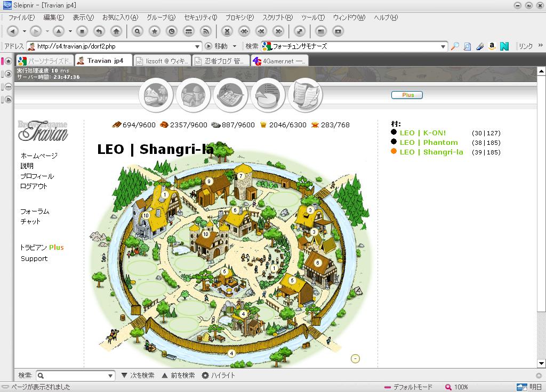Open the プロフィール link in the sidebar
Screen dimensions: 546x392
point(37,176)
